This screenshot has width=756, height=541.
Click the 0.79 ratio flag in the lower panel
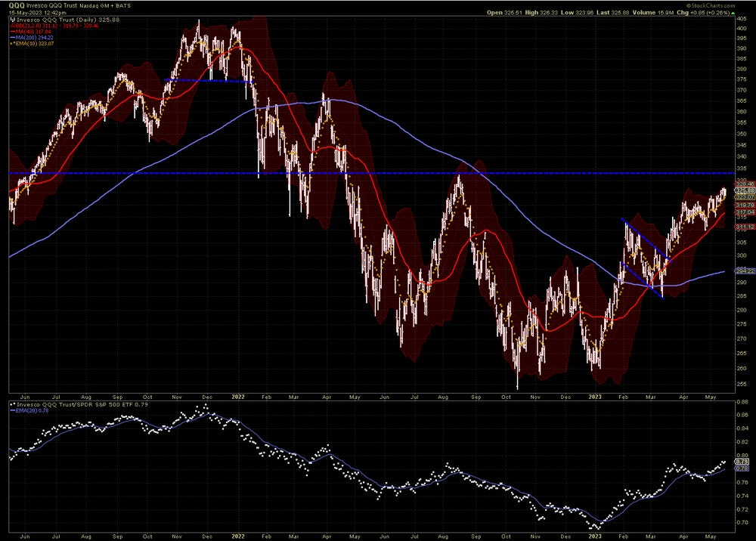[742, 462]
